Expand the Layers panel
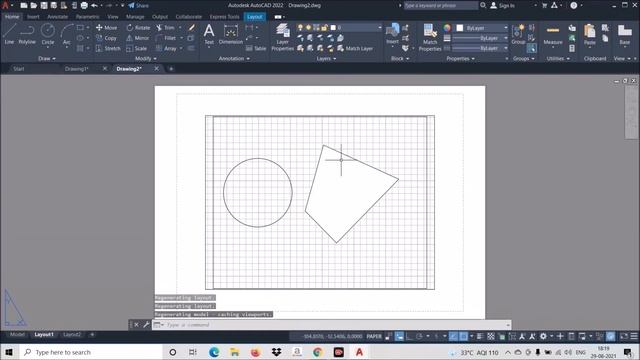This screenshot has width=640, height=360. [327, 58]
